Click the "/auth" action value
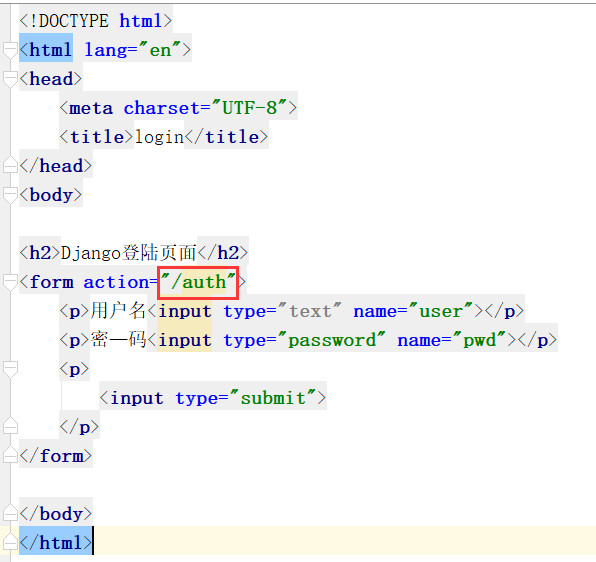This screenshot has width=596, height=562. point(198,282)
